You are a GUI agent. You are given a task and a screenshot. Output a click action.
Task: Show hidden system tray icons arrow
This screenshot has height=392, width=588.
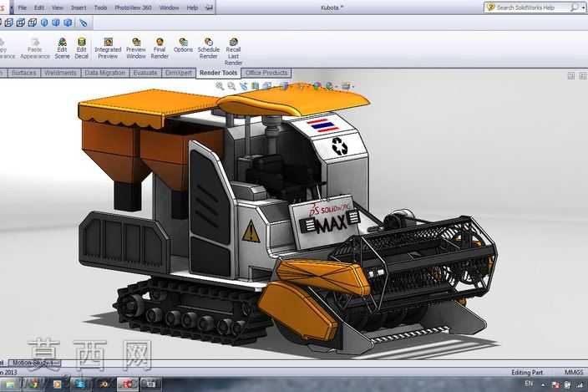click(543, 384)
